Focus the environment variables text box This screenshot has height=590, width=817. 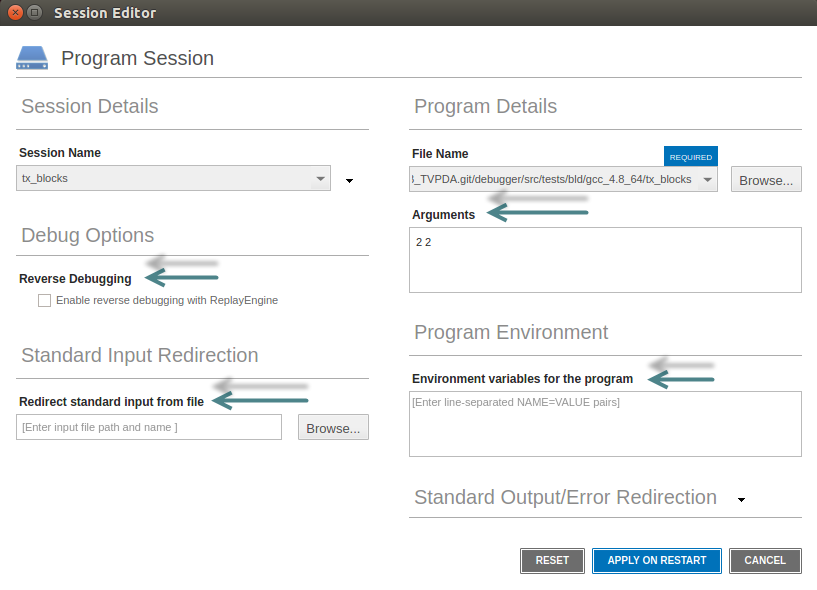605,424
